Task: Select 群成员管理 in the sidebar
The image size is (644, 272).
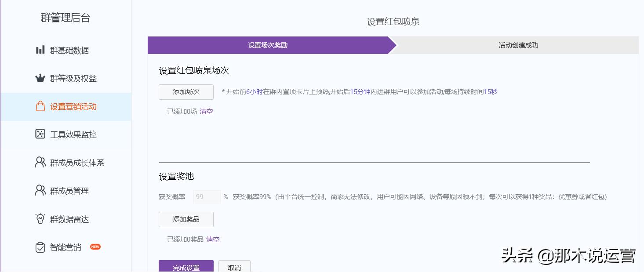Action: coord(70,191)
